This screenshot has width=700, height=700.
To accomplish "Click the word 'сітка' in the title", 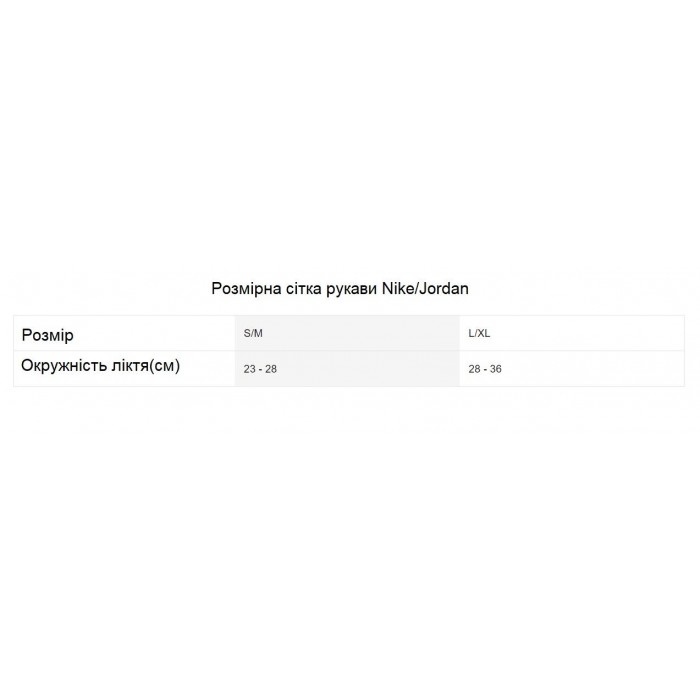I will pos(304,289).
